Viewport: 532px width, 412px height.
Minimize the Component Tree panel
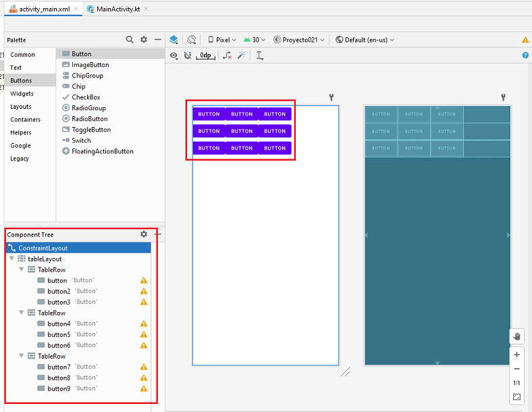click(158, 234)
